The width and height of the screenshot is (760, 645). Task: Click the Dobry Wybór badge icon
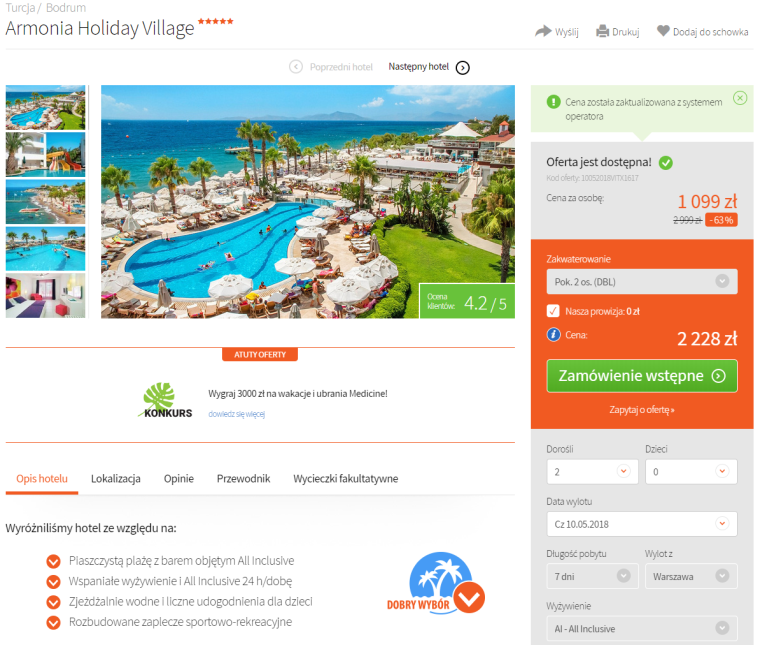click(436, 583)
